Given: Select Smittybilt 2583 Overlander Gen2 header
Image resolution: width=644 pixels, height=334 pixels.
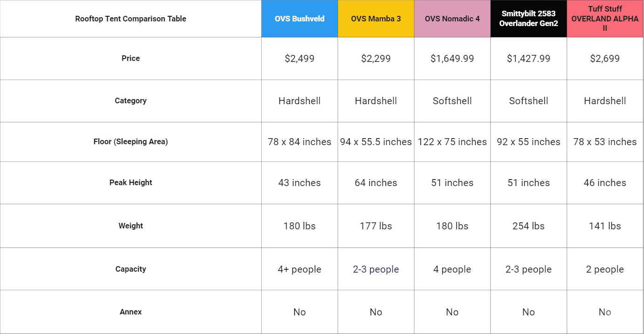Looking at the screenshot, I should (x=529, y=19).
